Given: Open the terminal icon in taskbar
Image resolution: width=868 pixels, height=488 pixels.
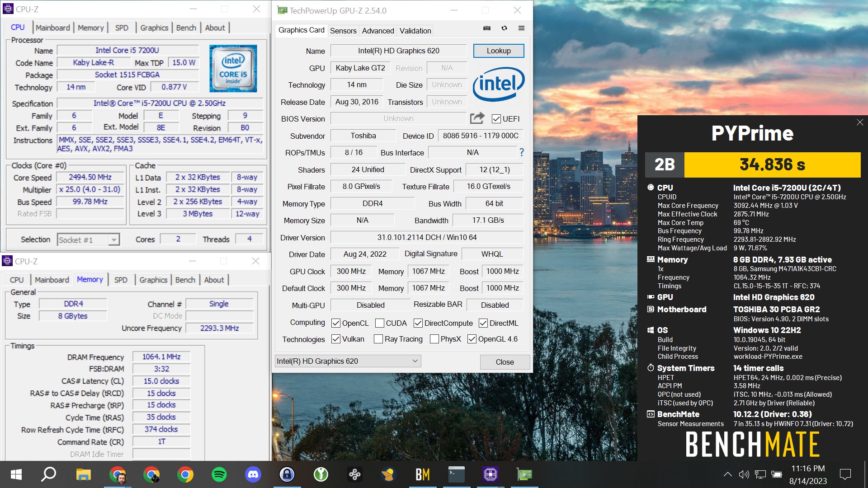Looking at the screenshot, I should pyautogui.click(x=457, y=474).
